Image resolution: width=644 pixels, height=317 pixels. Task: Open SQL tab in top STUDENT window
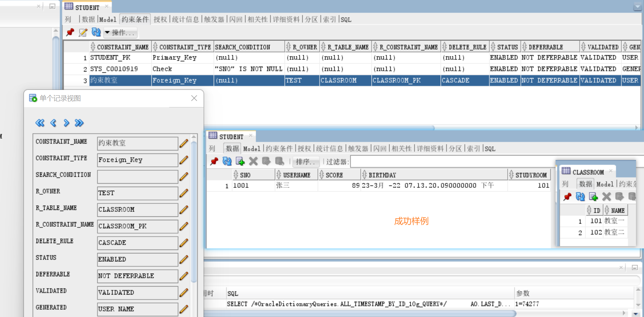[346, 20]
